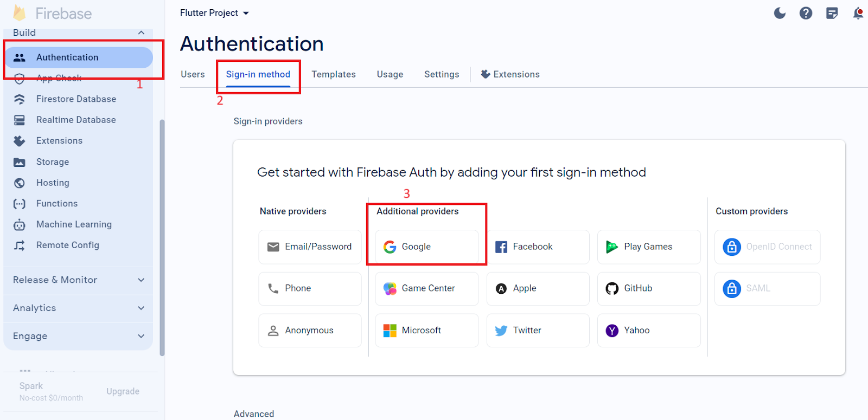Click the OpenID Connect lock icon
This screenshot has width=868, height=420.
[x=731, y=247]
